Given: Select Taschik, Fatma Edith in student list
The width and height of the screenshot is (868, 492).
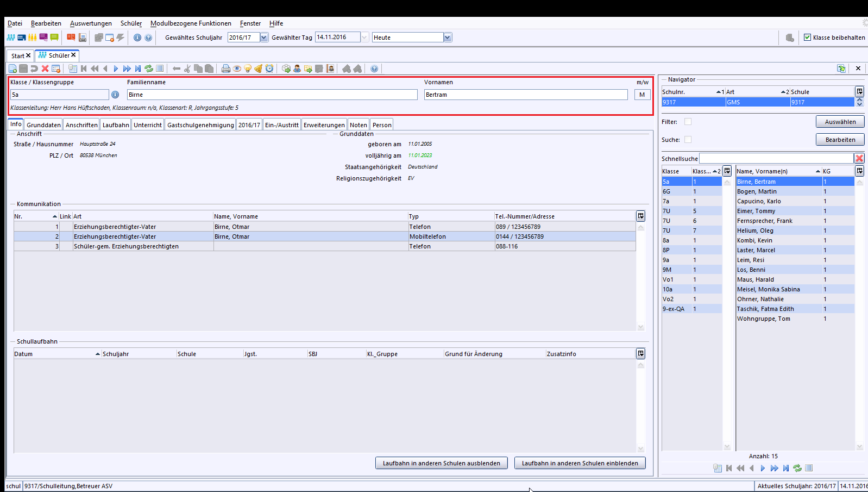Looking at the screenshot, I should click(795, 309).
